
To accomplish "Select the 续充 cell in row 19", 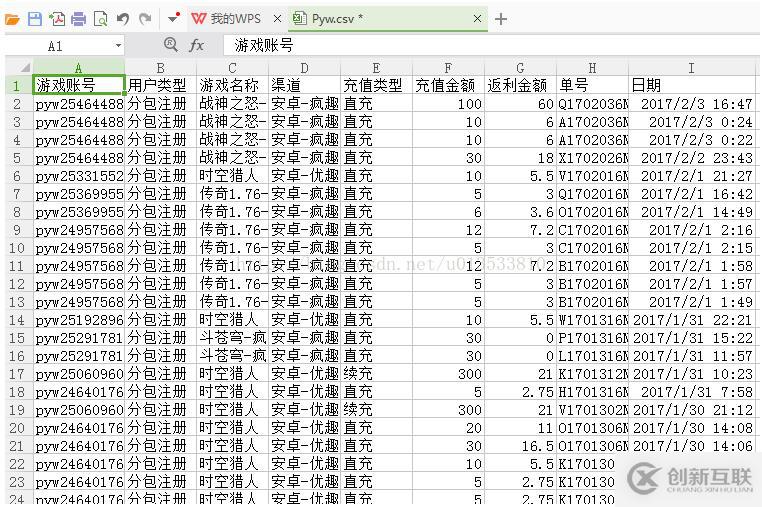I will click(x=376, y=410).
